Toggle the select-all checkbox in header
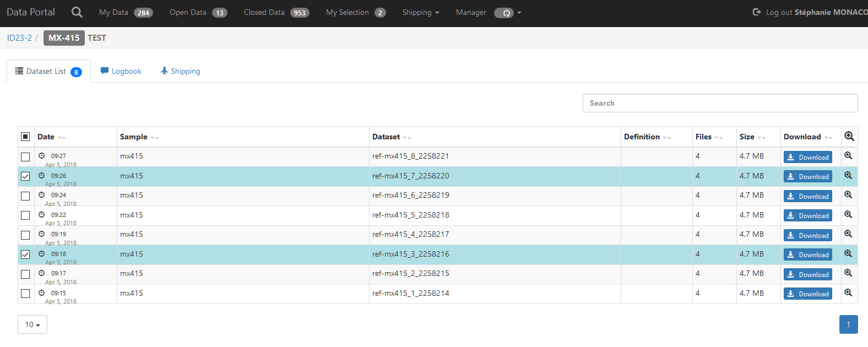868x347 pixels. (25, 137)
